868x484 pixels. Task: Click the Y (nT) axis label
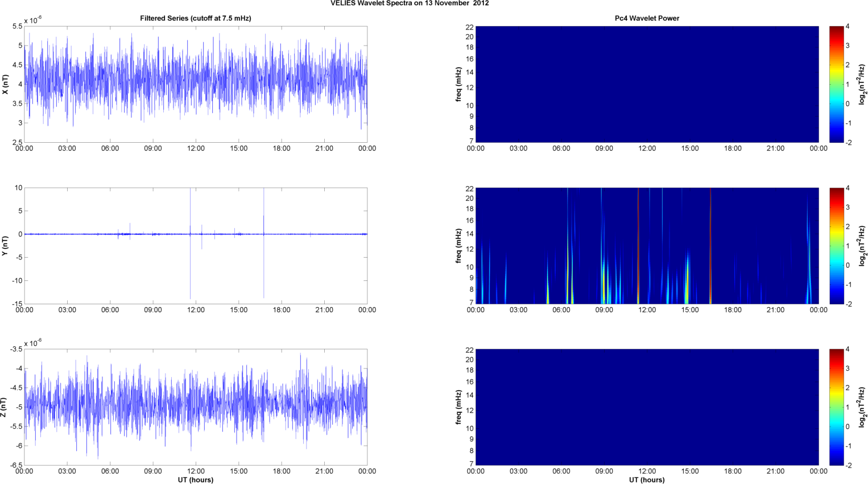click(5, 246)
